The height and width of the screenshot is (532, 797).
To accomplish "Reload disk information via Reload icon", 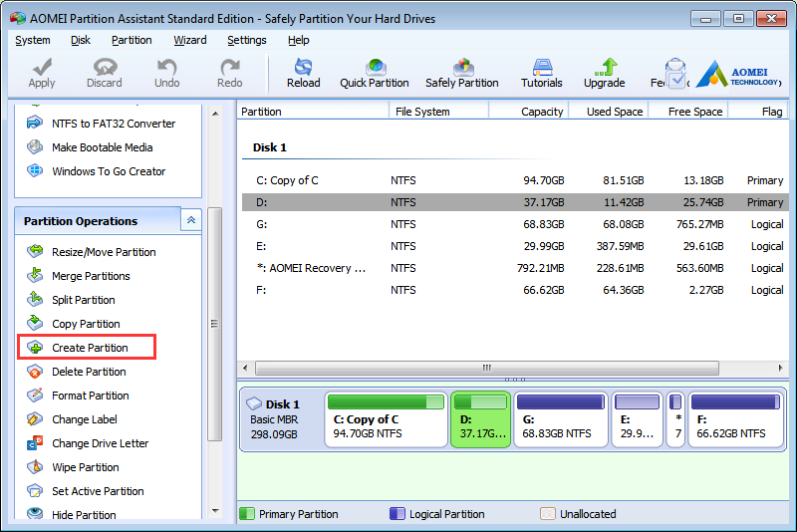I will [x=304, y=67].
